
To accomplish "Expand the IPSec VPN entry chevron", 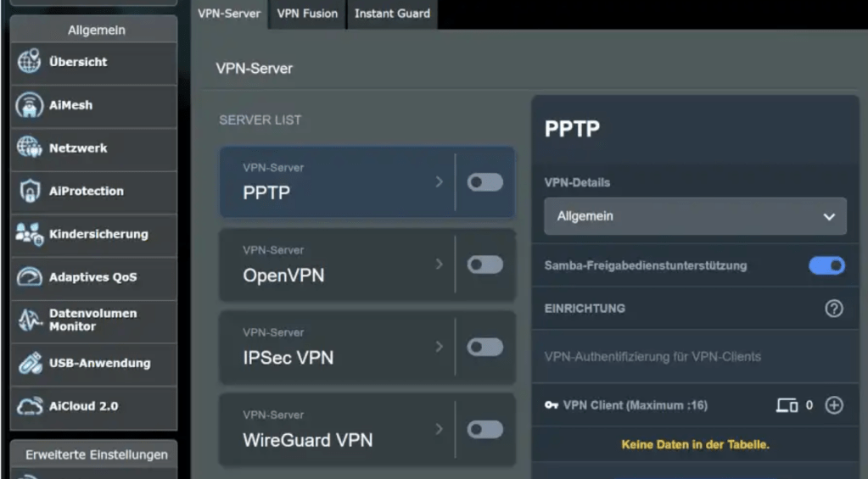I will (x=439, y=347).
